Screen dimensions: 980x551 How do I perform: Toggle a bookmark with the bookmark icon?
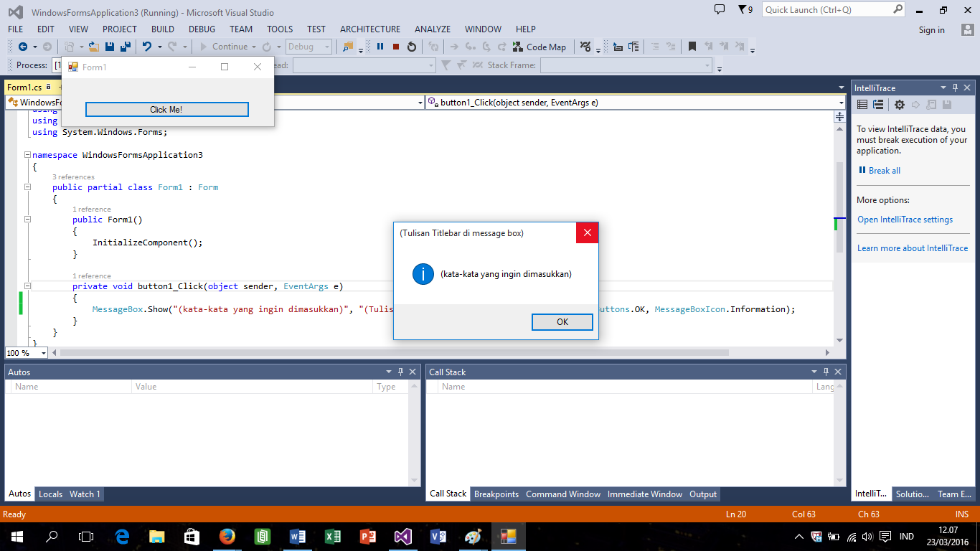click(x=692, y=47)
